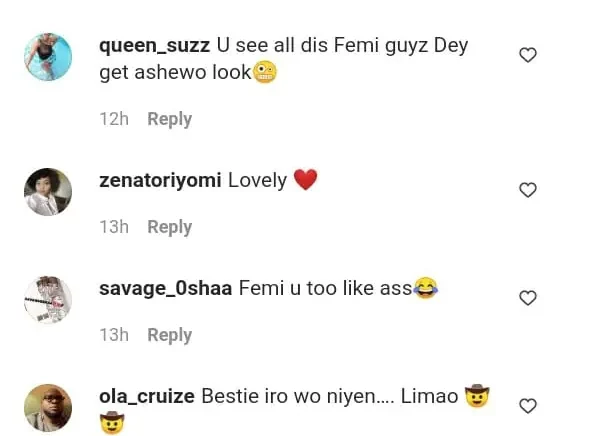Screen dimensions: 600x436
Task: Visit zenatoriyomi's profile via username
Action: 159,181
